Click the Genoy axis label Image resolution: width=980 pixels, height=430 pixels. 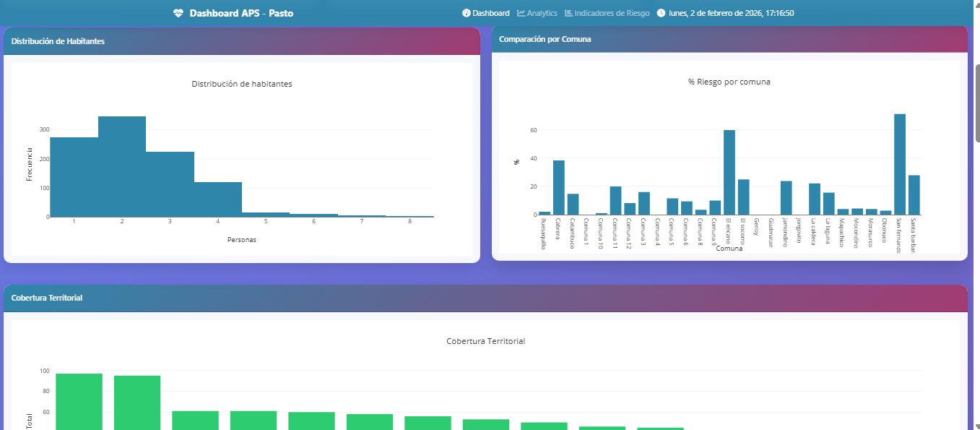pyautogui.click(x=757, y=226)
